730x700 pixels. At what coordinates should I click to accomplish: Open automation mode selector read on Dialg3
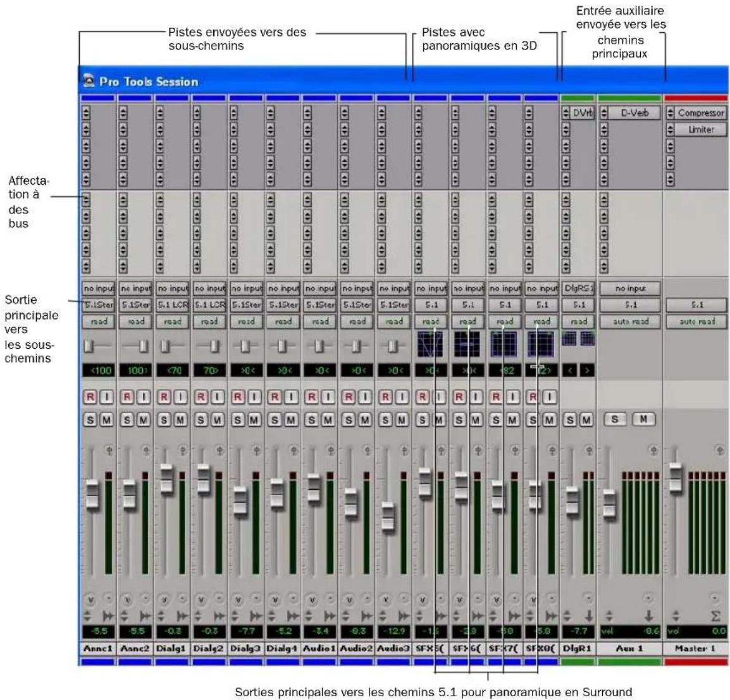point(246,321)
